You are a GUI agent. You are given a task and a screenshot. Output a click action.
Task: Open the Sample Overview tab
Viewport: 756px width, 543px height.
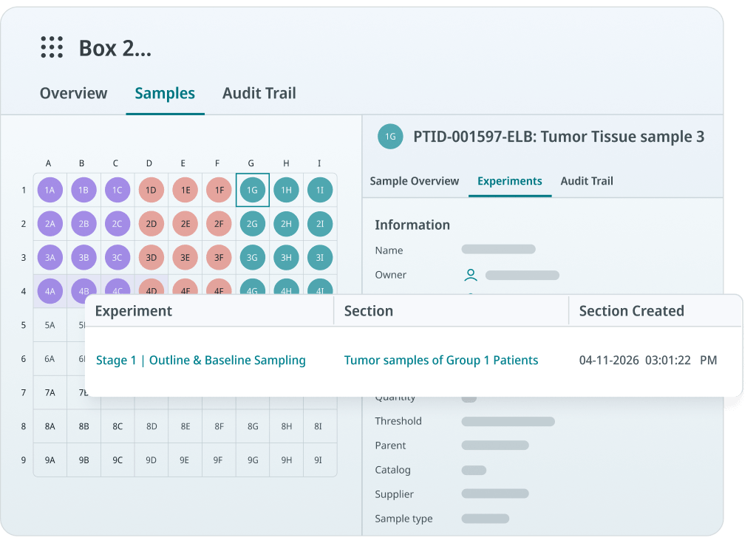coord(414,181)
